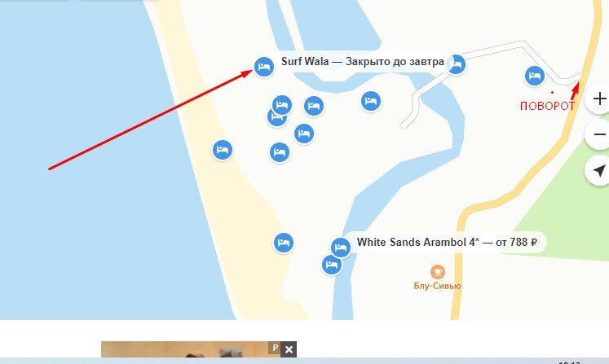Viewport: 609px width, 364px height.
Task: Click the Блу-Сивью cafe cup icon
Action: [x=437, y=272]
